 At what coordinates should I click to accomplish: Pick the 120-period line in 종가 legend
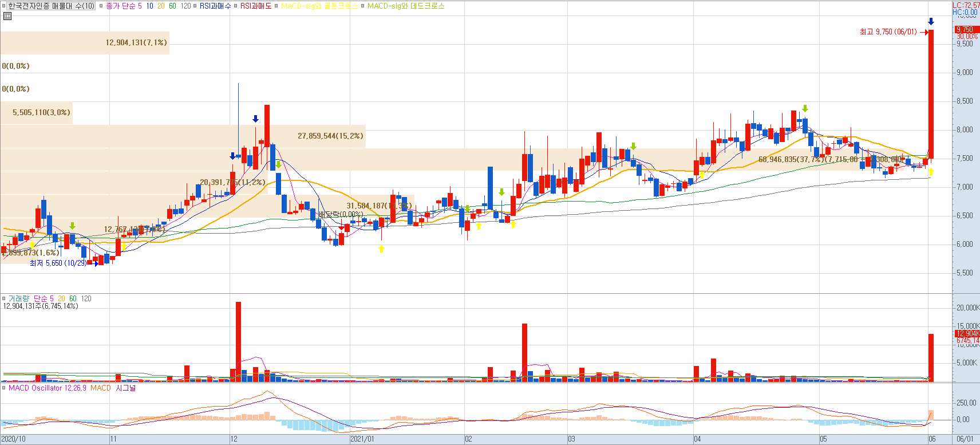coord(186,6)
